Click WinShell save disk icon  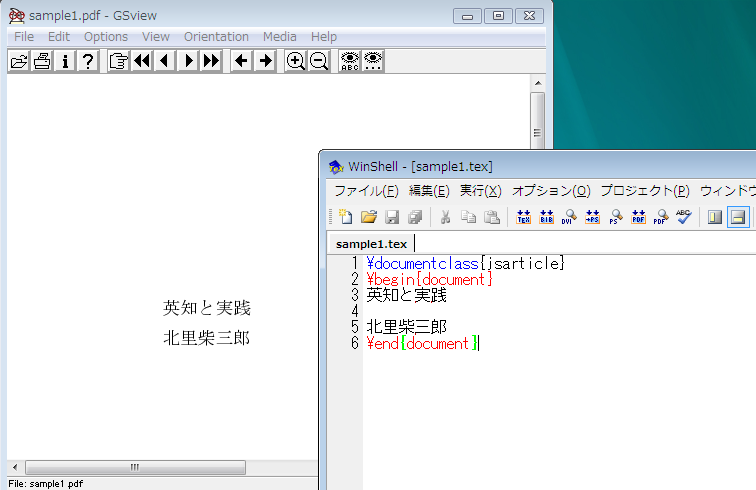(392, 217)
